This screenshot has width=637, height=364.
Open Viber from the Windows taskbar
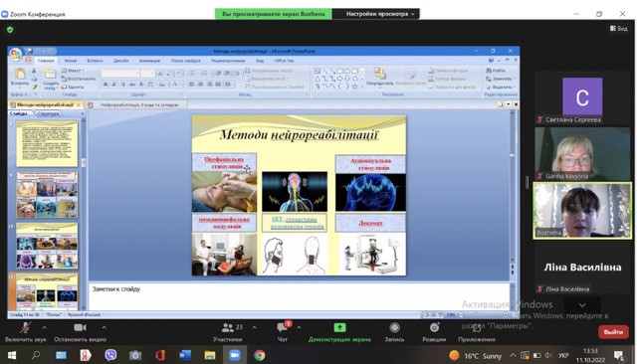(x=110, y=355)
